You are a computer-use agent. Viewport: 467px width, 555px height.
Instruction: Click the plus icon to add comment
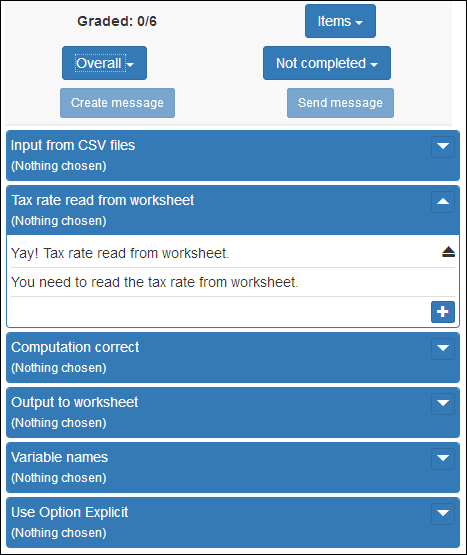pos(443,312)
